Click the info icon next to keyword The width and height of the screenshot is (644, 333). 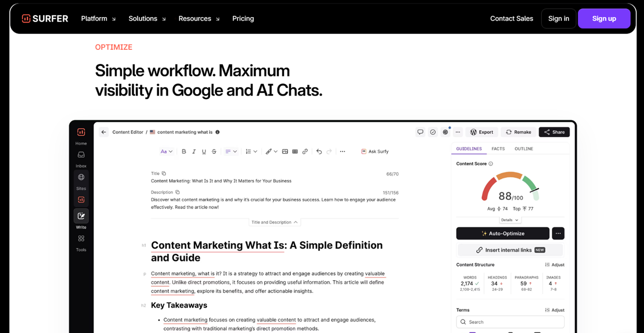click(x=217, y=132)
